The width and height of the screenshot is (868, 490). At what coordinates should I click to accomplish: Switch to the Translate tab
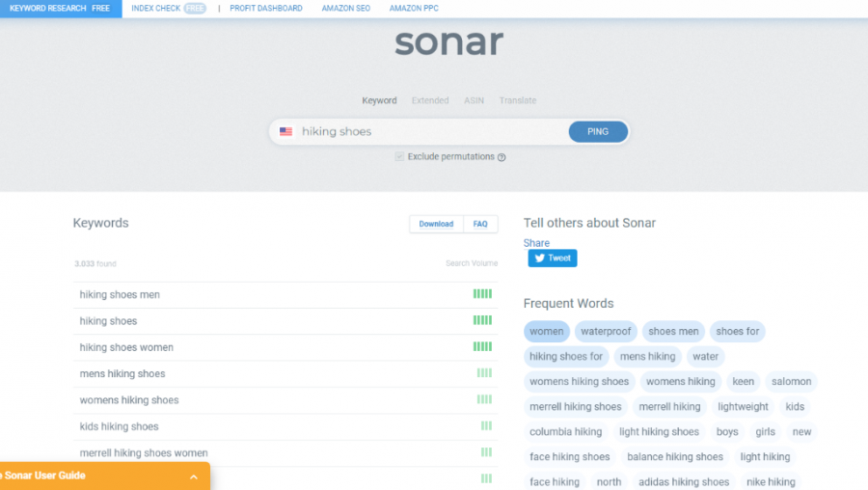(x=518, y=100)
